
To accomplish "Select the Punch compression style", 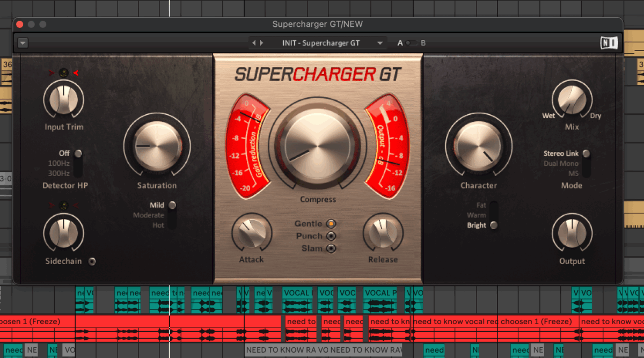I will (x=331, y=236).
